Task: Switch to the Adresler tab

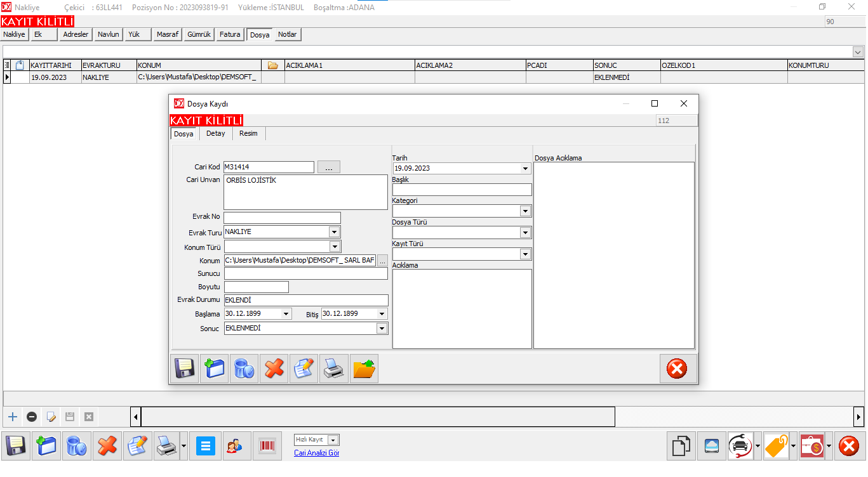Action: click(x=76, y=35)
